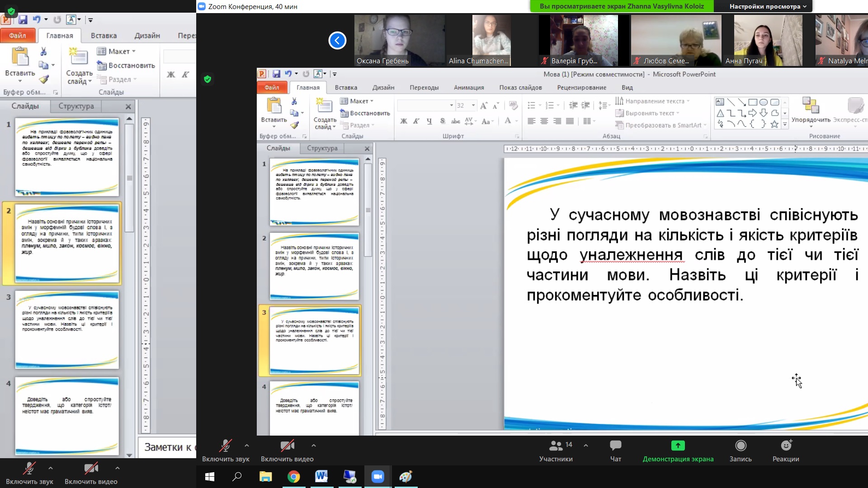Unmute microphone in Zoom toolbar

pyautogui.click(x=225, y=446)
